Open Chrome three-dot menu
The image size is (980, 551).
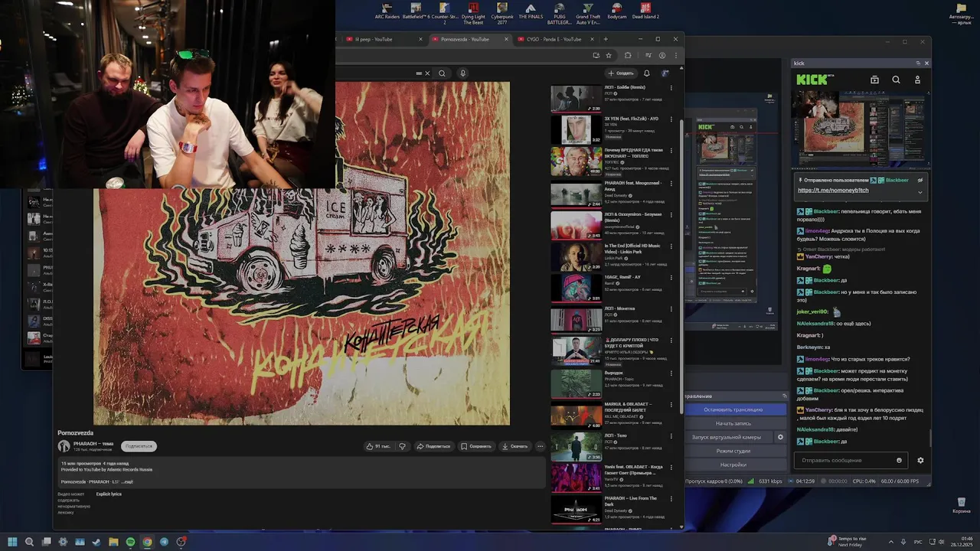click(x=675, y=55)
